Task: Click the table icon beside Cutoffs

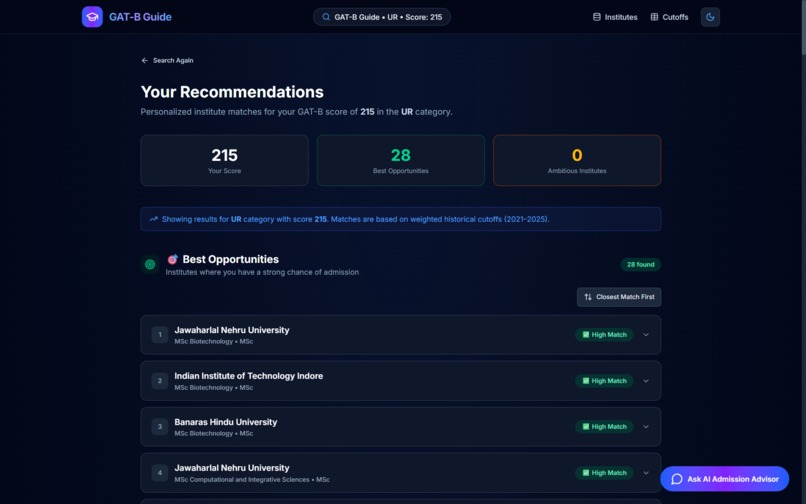Action: (654, 17)
